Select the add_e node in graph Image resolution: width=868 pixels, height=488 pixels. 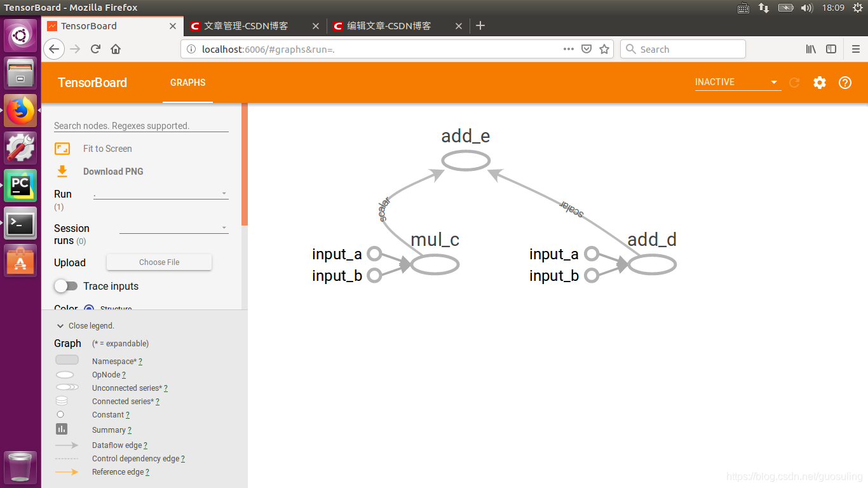[466, 161]
